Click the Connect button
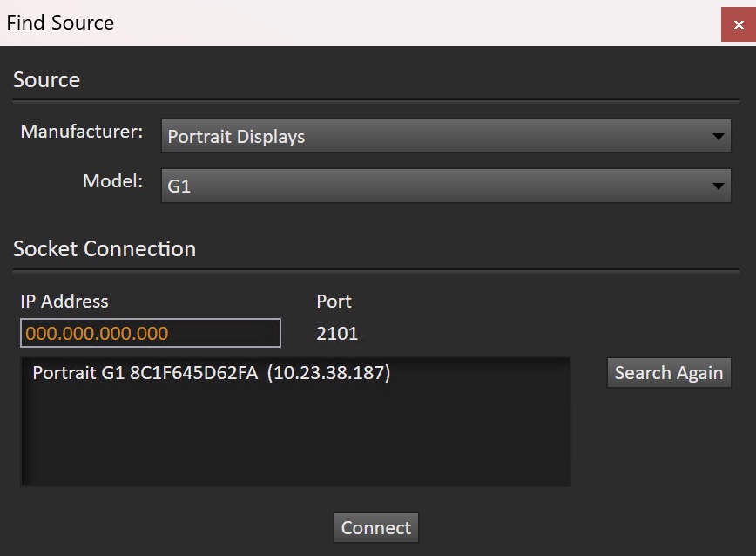 click(376, 528)
